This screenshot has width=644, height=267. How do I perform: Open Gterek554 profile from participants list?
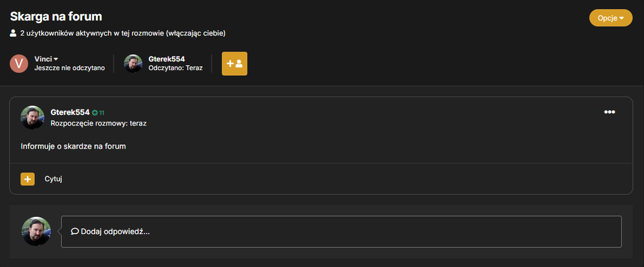166,59
